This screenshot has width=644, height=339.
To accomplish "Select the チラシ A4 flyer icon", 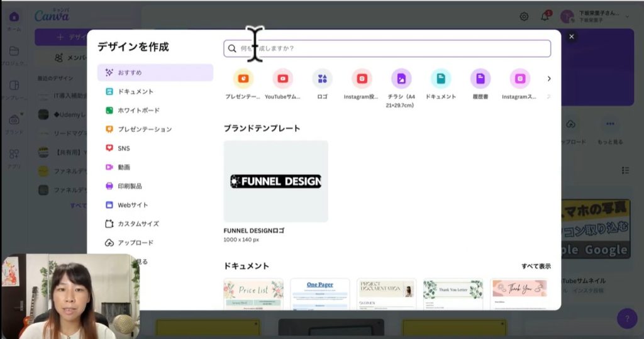I will [401, 79].
